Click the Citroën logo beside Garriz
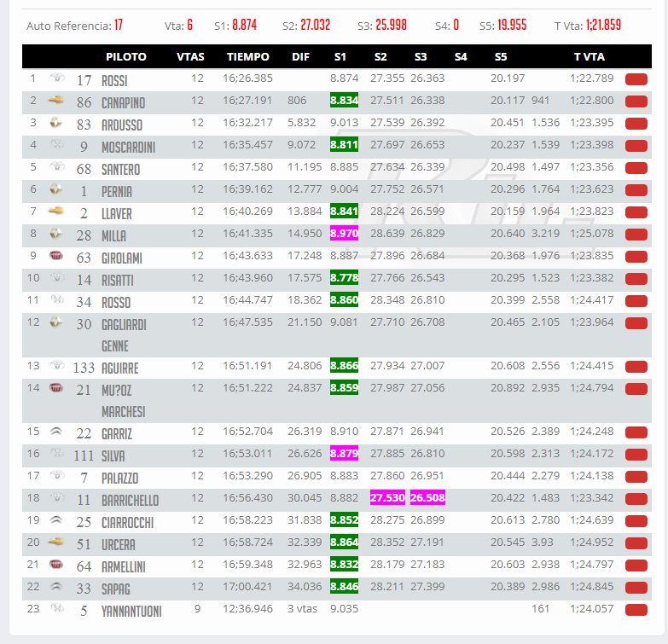This screenshot has width=668, height=644. click(56, 432)
